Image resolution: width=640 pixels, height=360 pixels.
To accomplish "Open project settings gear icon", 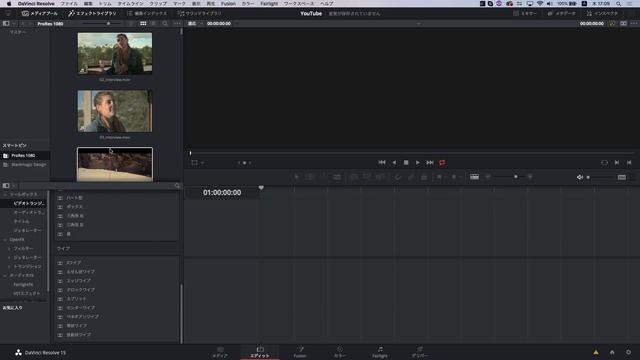I will tap(628, 352).
